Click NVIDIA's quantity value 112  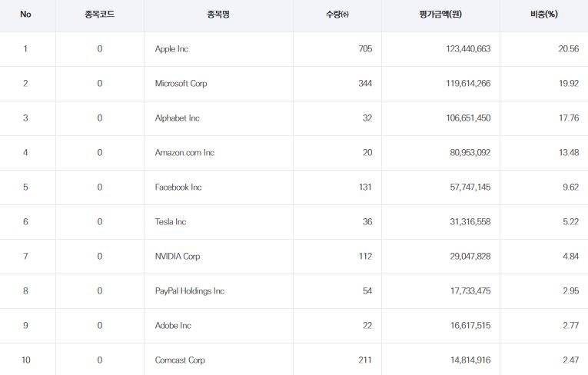(x=365, y=256)
